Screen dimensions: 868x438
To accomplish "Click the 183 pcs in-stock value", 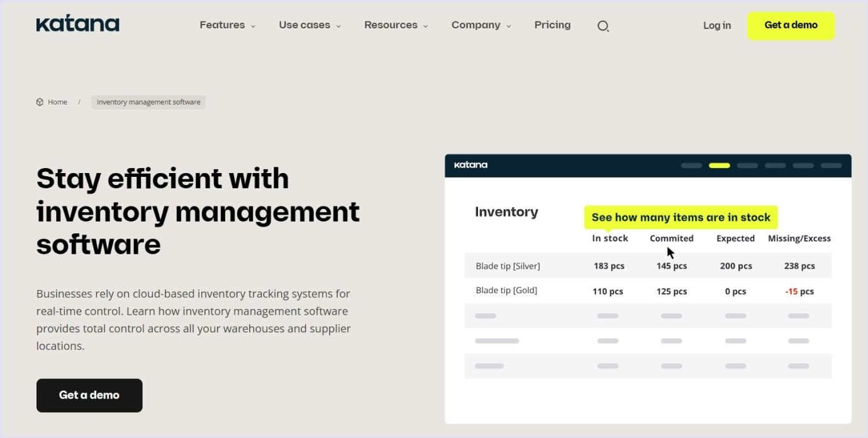I will (609, 266).
